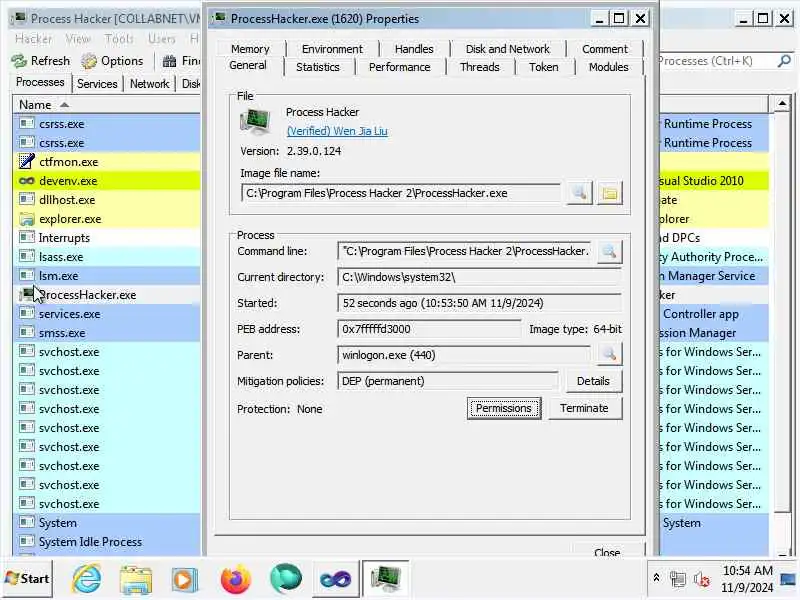Image resolution: width=800 pixels, height=600 pixels.
Task: Open the Performance tab
Action: click(x=399, y=67)
